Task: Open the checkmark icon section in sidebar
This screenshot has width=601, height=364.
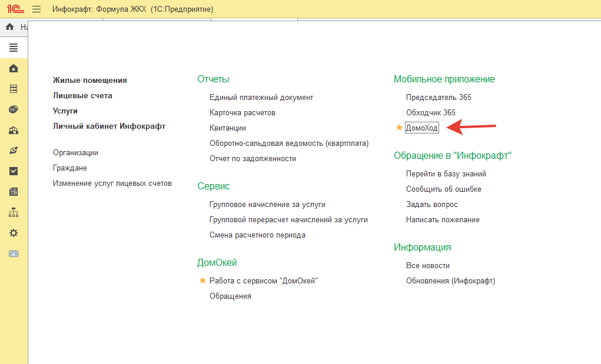Action: (14, 171)
